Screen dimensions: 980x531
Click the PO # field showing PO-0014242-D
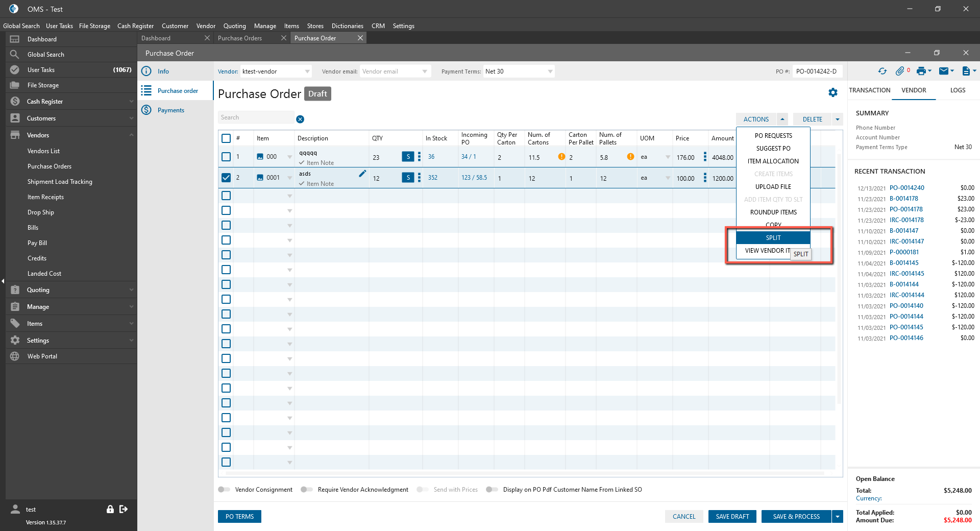click(x=817, y=71)
